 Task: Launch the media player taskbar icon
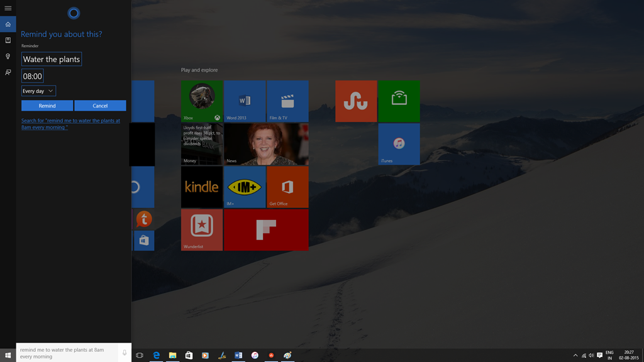206,355
